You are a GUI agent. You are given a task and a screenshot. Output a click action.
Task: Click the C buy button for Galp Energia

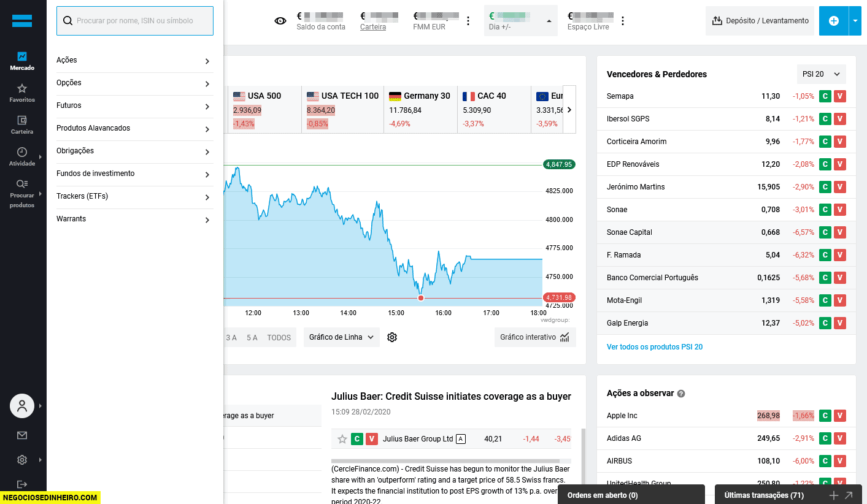(825, 323)
